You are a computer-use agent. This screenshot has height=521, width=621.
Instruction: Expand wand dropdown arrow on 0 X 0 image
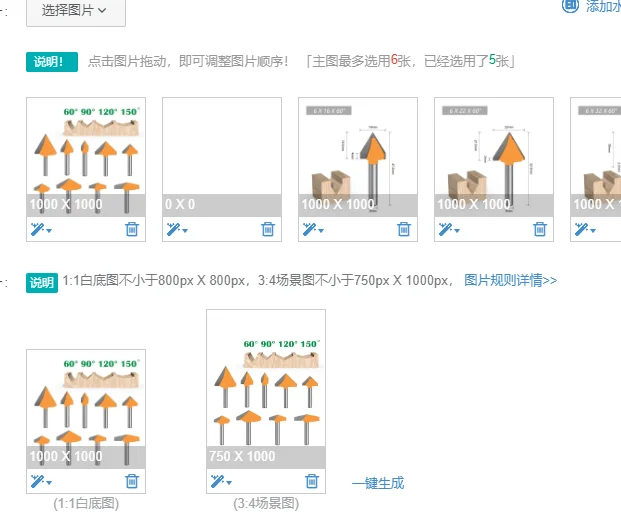coord(185,230)
